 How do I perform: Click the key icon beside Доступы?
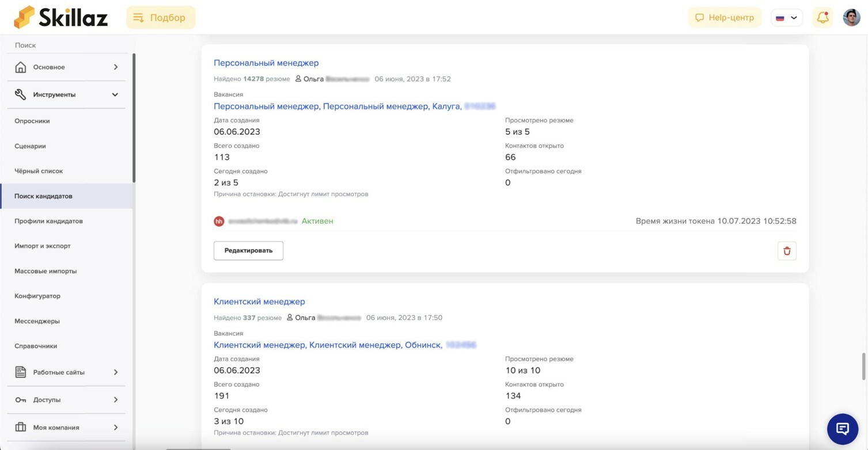tap(20, 399)
